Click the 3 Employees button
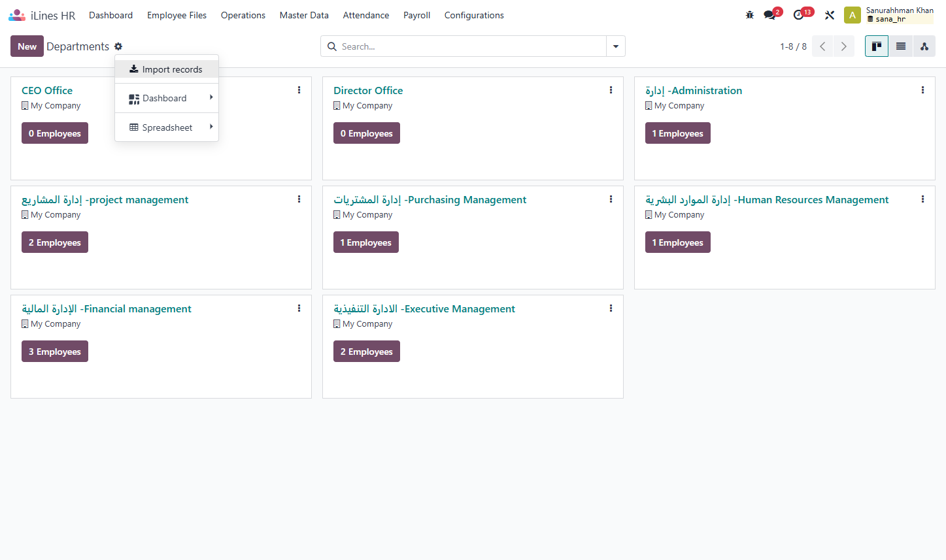Viewport: 946px width, 560px height. point(55,352)
